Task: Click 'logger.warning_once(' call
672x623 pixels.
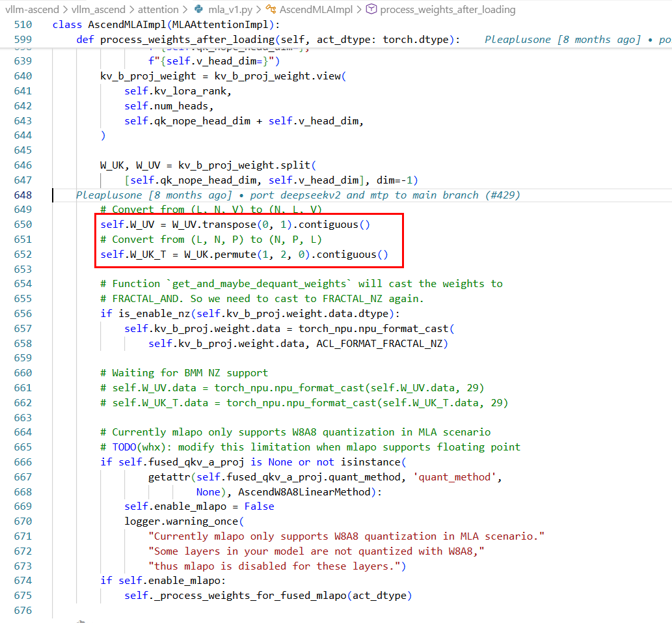Action: click(184, 521)
